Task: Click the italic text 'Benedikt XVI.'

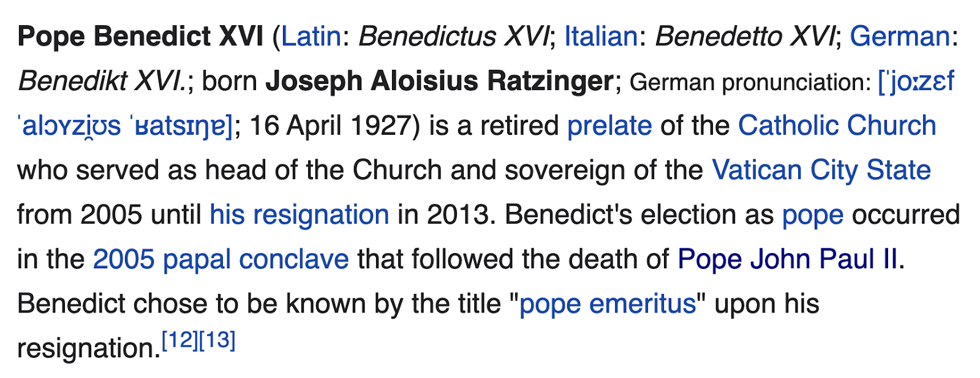Action: [x=102, y=81]
